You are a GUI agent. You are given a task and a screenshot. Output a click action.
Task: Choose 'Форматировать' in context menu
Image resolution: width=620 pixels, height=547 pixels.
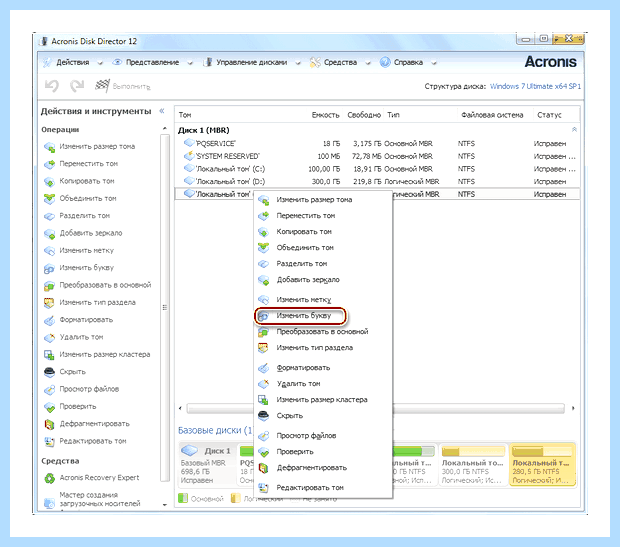pos(323,368)
